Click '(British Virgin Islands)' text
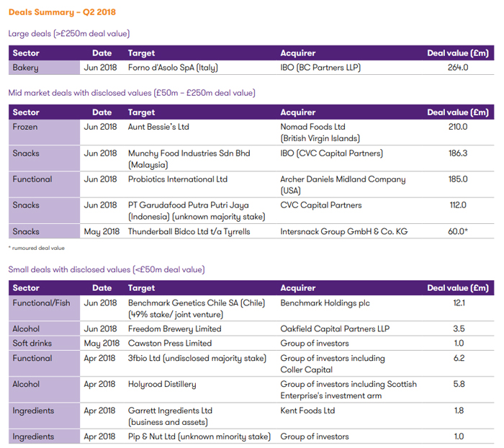 pyautogui.click(x=320, y=138)
